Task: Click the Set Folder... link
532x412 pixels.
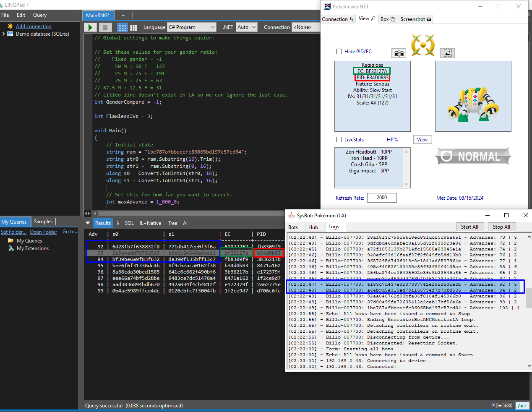Action: click(13, 232)
